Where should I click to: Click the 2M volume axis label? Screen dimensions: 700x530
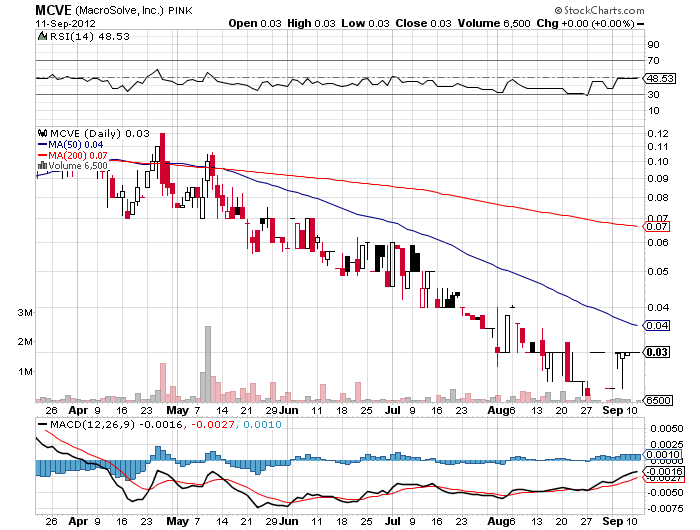(25, 342)
